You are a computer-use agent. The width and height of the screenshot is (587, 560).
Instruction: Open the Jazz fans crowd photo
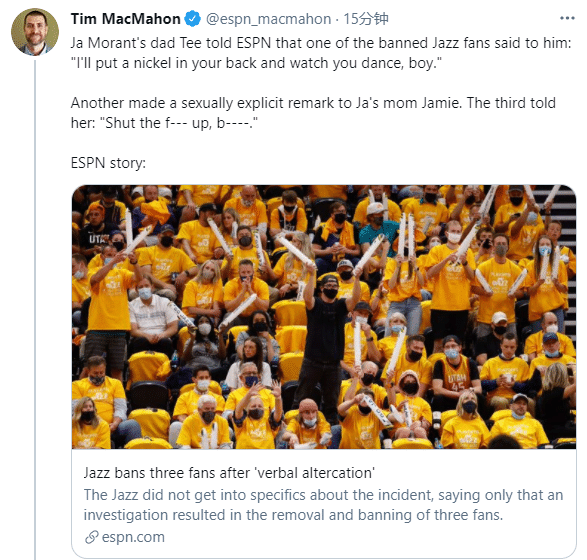pos(324,317)
